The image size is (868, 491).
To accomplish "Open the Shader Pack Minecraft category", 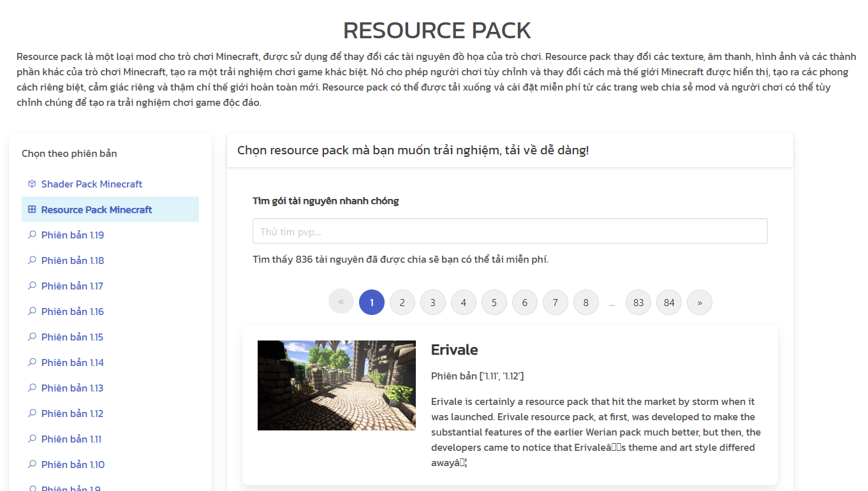I will (92, 184).
